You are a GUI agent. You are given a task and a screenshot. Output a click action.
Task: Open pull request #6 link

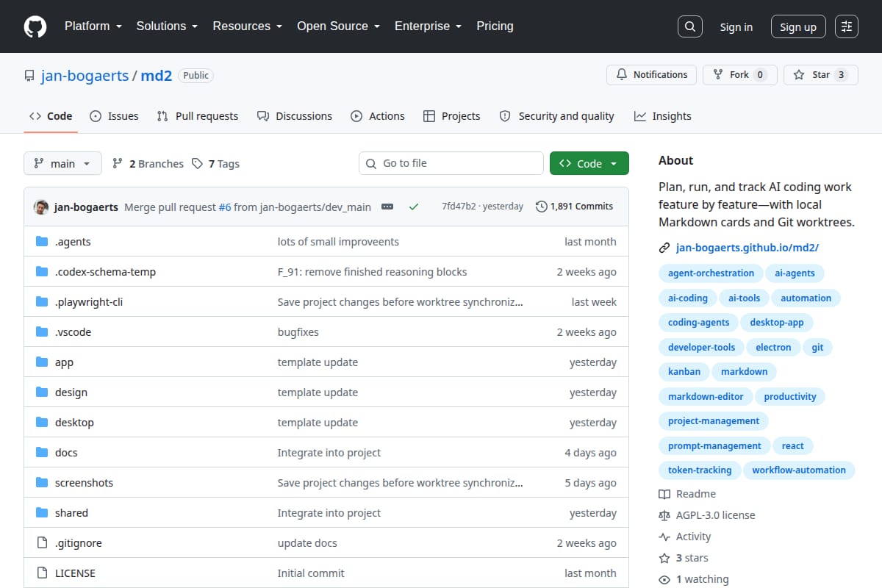tap(225, 207)
